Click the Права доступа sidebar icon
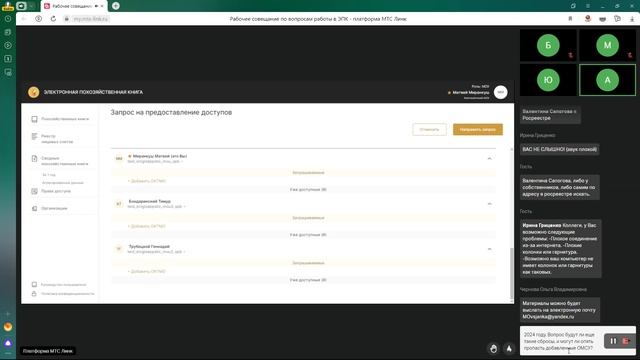This screenshot has height=360, width=640. [34, 191]
